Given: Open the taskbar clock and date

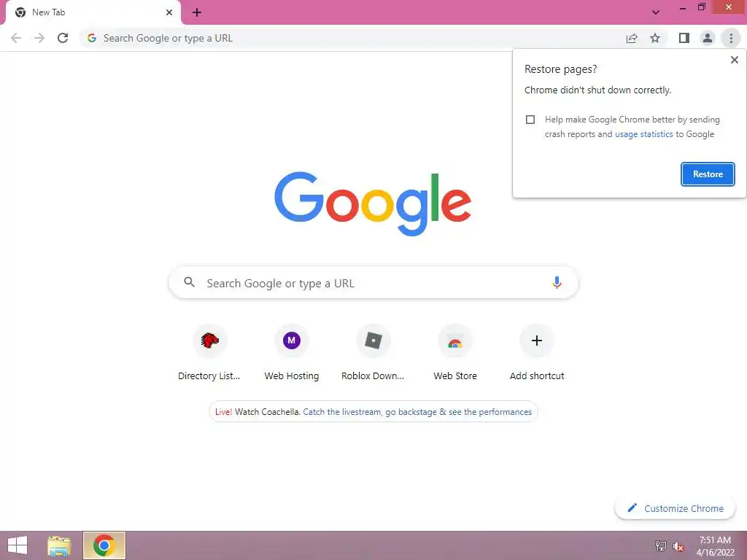Looking at the screenshot, I should [715, 546].
